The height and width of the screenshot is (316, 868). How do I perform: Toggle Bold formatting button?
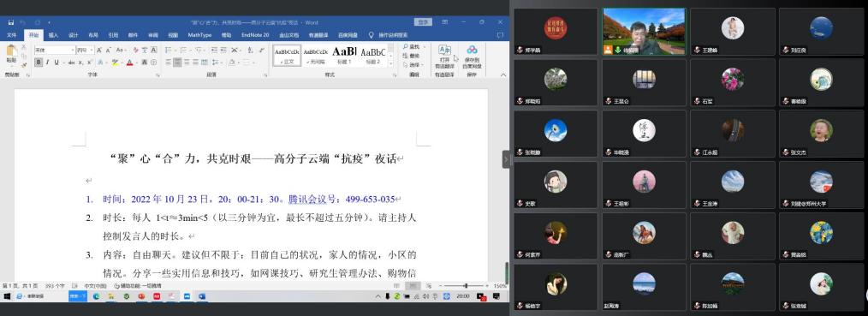point(39,63)
